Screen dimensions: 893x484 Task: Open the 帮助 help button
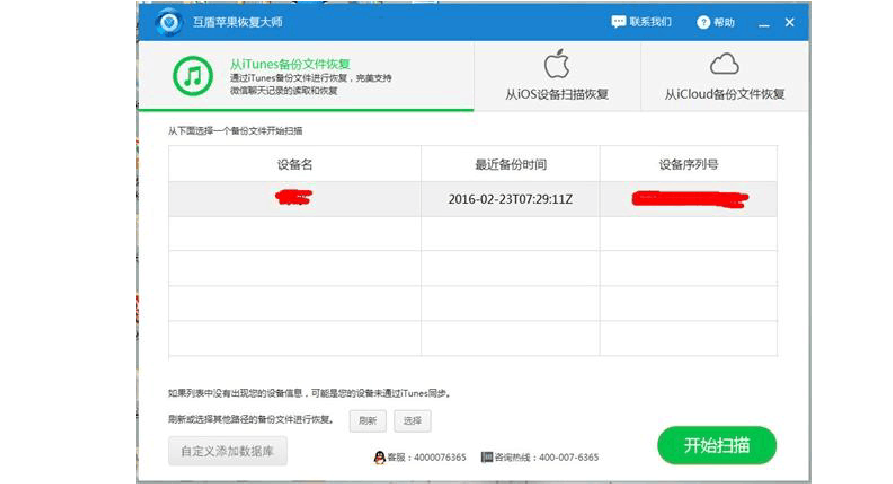click(716, 22)
